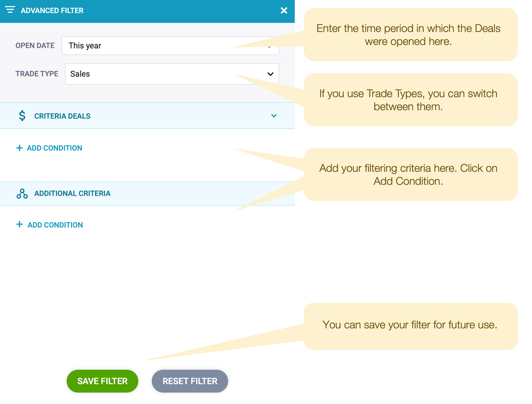
Task: Click the plus icon under Additional Criteria
Action: [20, 224]
